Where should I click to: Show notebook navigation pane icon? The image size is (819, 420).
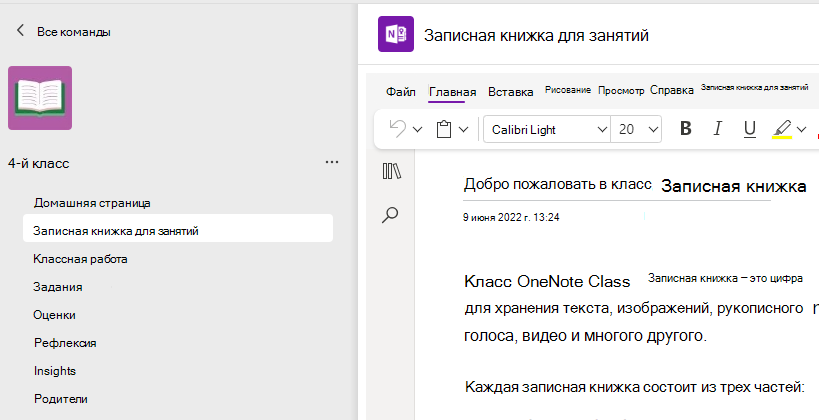[391, 171]
